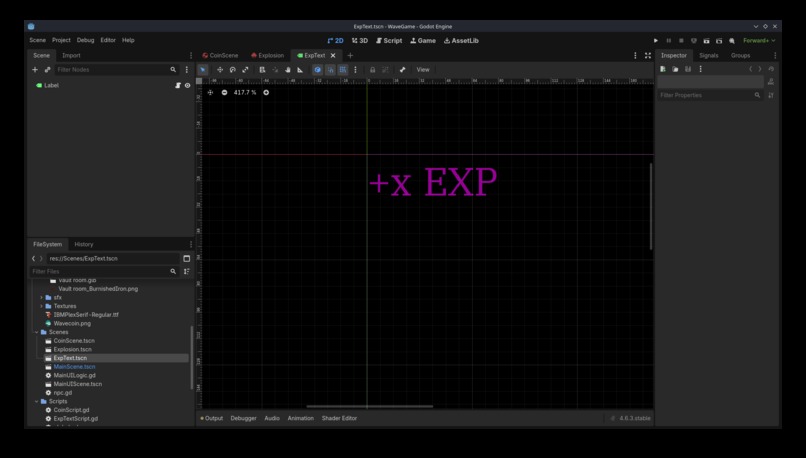Viewport: 806px width, 458px height.
Task: Select the list-selectable-nodes tool in canvas toolbar
Action: pyautogui.click(x=262, y=69)
